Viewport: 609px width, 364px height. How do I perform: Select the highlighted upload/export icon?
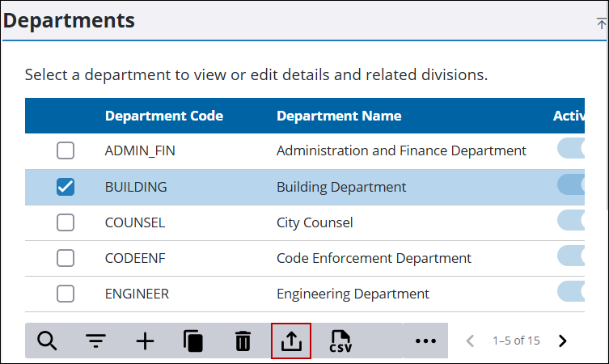click(x=291, y=341)
